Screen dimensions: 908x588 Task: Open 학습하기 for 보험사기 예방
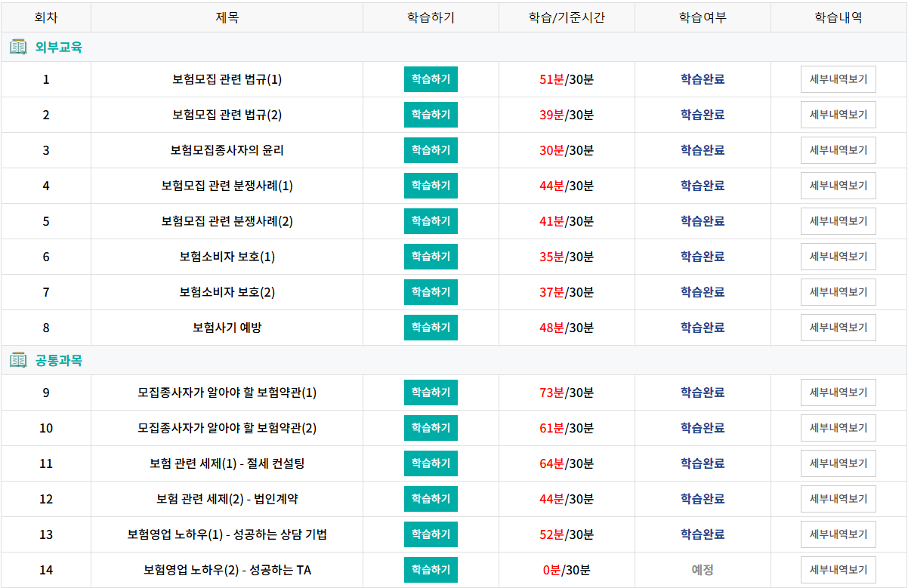(x=431, y=328)
